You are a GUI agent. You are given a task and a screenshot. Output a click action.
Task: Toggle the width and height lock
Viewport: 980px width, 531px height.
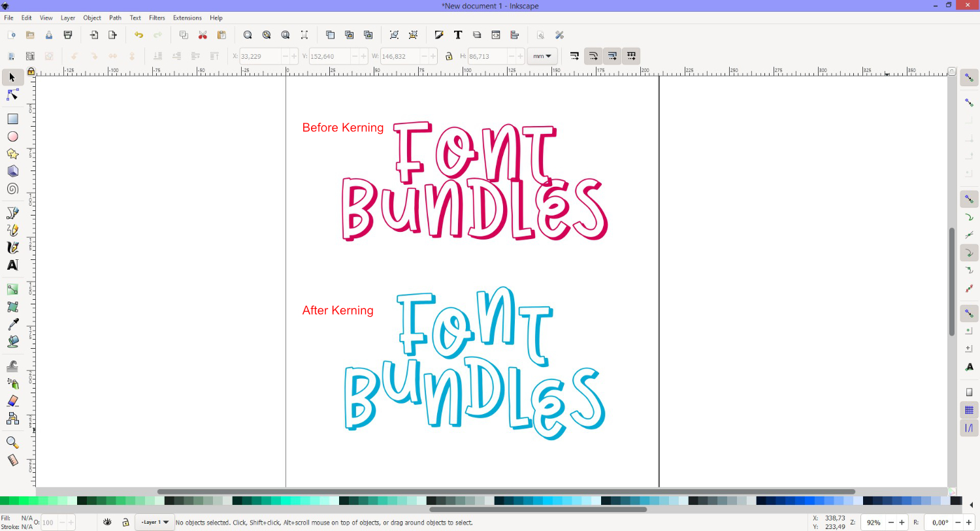click(449, 56)
